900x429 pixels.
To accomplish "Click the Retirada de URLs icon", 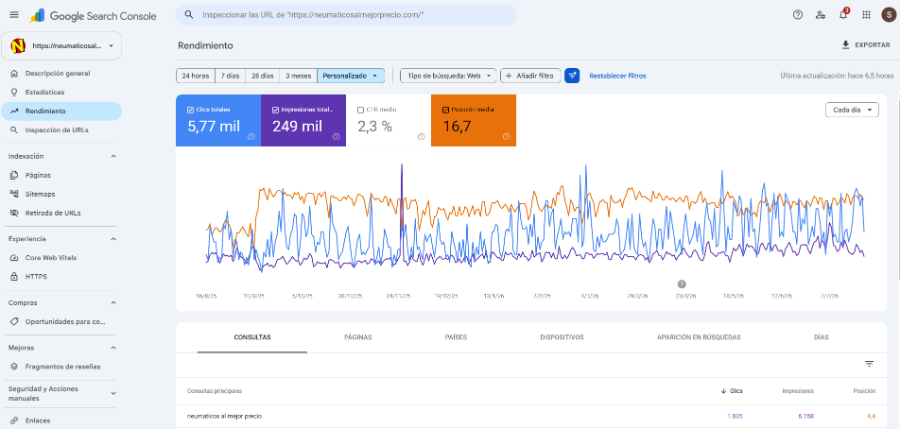I will pos(14,212).
